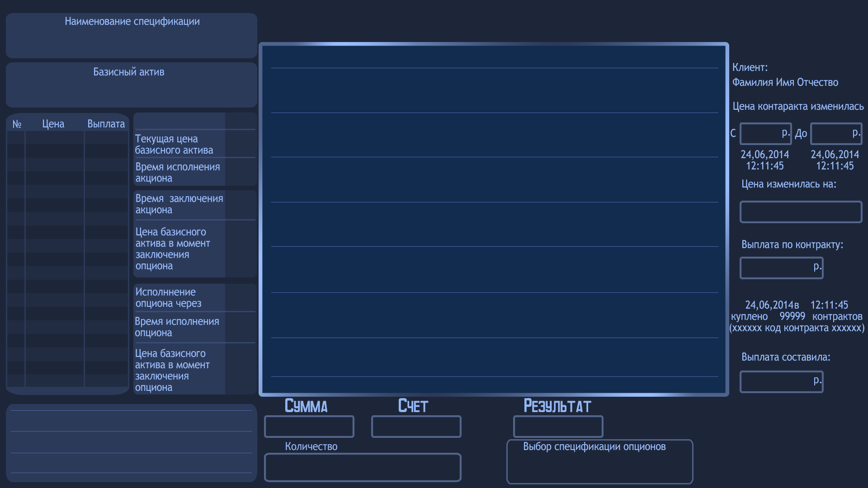Click the Выплата column header

click(106, 124)
